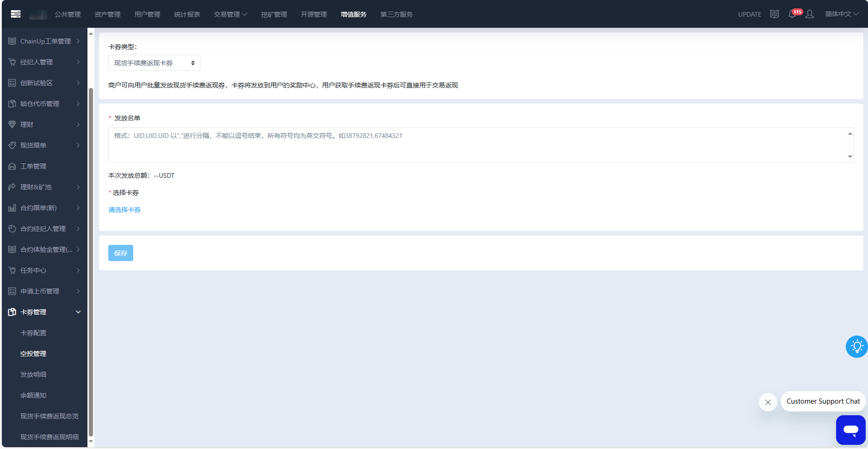Expand the ChainUp工单管理 chevron
This screenshot has height=449, width=868.
point(78,41)
